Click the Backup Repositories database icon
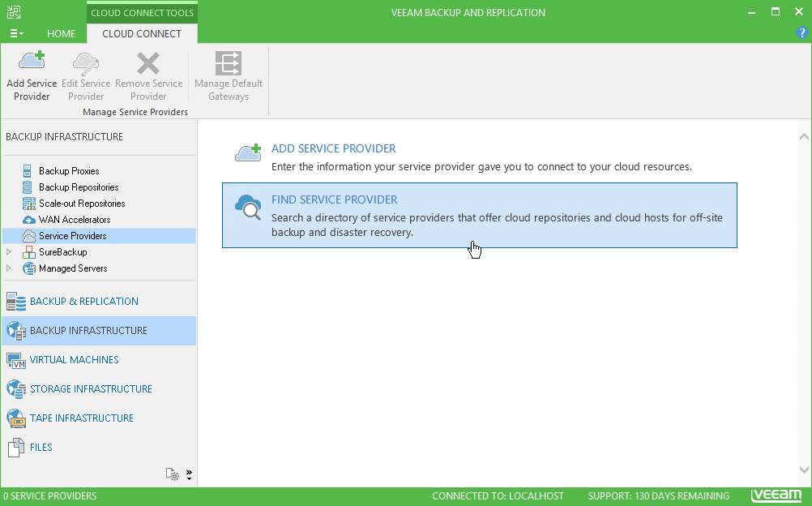 click(28, 187)
